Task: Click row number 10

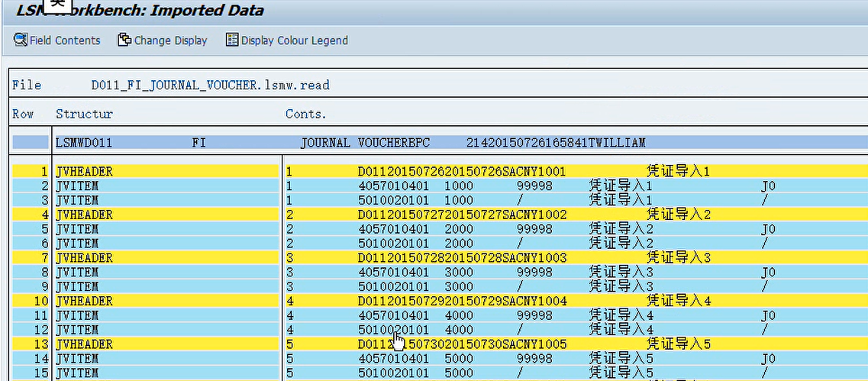Action: click(x=42, y=302)
